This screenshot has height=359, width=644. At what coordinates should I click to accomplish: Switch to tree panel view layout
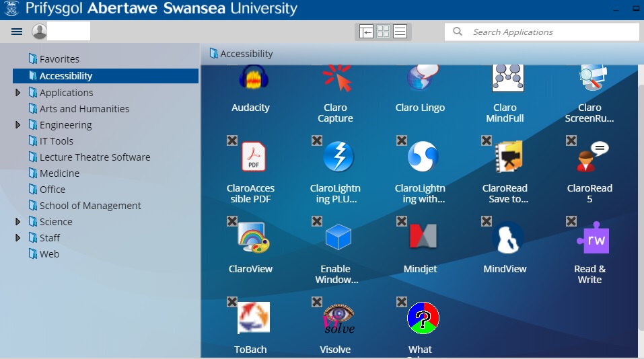click(x=366, y=32)
